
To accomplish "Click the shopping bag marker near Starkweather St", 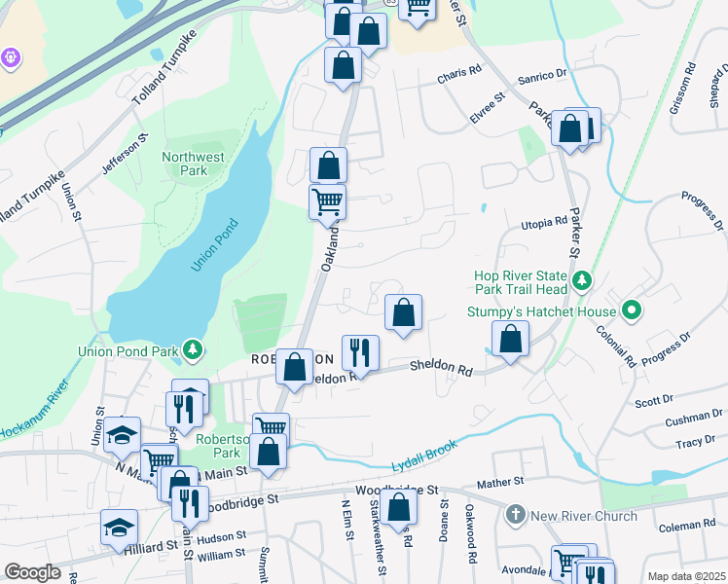I will click(x=398, y=507).
